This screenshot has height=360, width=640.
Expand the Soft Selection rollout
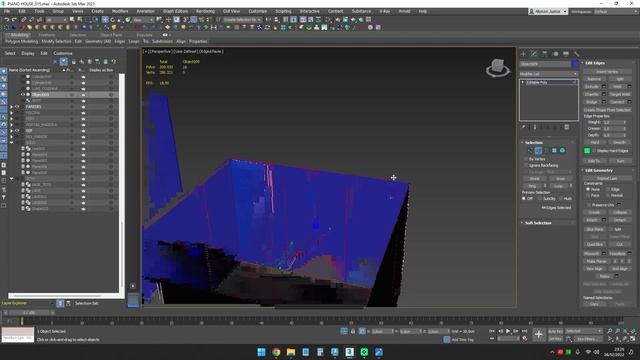(538, 223)
